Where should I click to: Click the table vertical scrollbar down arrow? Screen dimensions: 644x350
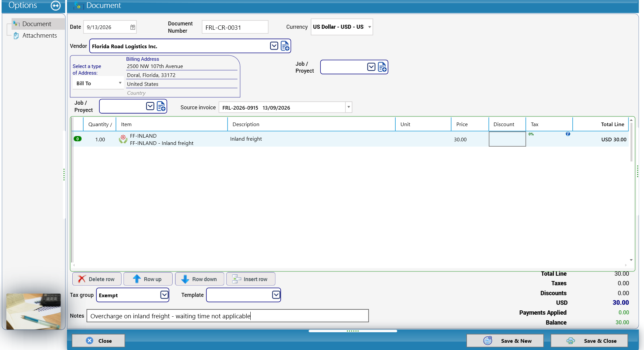point(631,260)
